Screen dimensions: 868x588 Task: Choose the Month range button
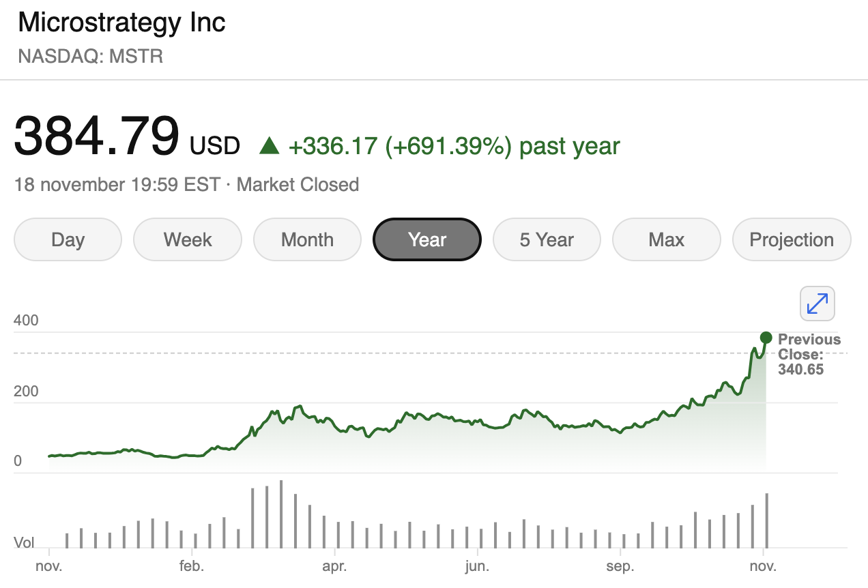[307, 239]
